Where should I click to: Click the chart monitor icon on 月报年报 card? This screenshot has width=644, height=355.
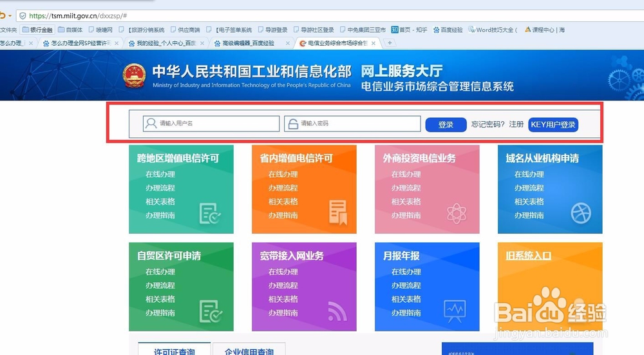[455, 311]
